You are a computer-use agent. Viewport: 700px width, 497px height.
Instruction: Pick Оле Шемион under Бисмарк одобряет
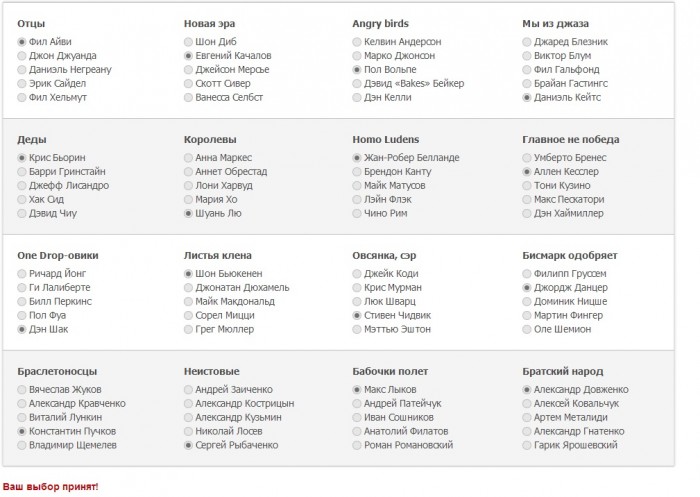click(527, 330)
